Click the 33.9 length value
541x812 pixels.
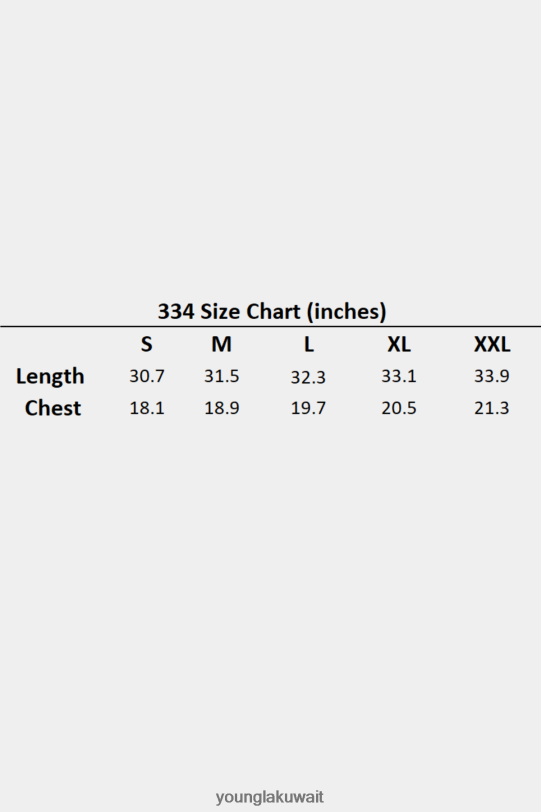[492, 376]
